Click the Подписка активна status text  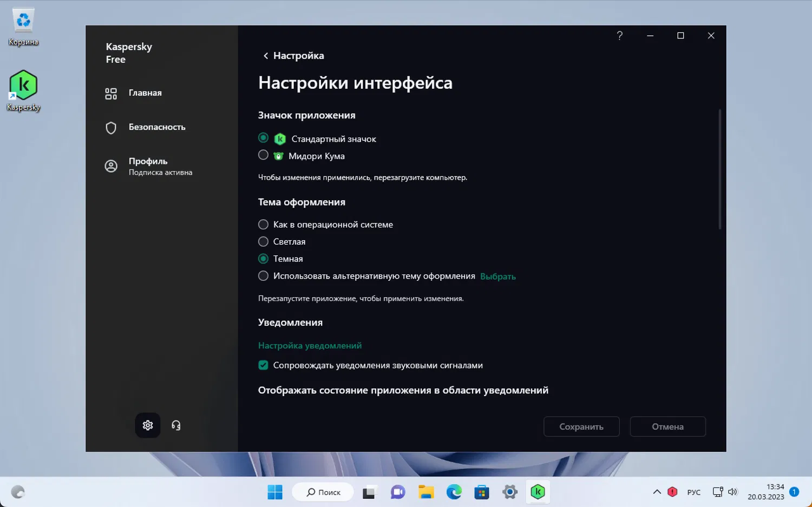coord(161,173)
